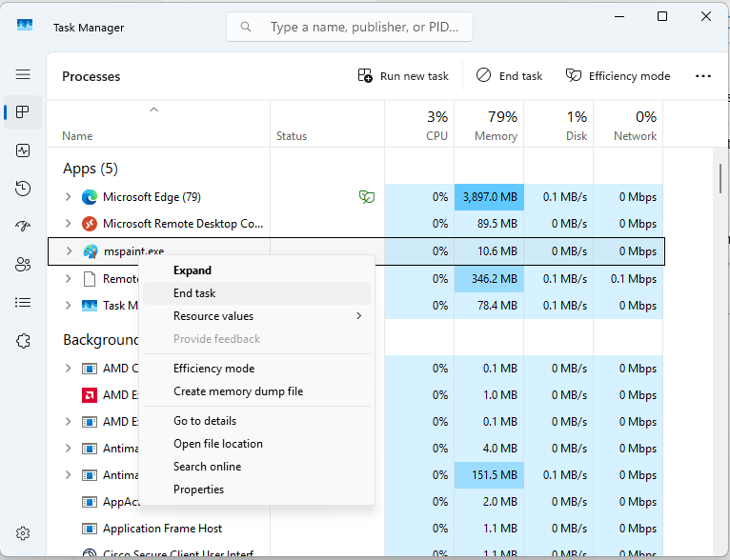
Task: Maximize the Task Manager window
Action: pyautogui.click(x=662, y=17)
